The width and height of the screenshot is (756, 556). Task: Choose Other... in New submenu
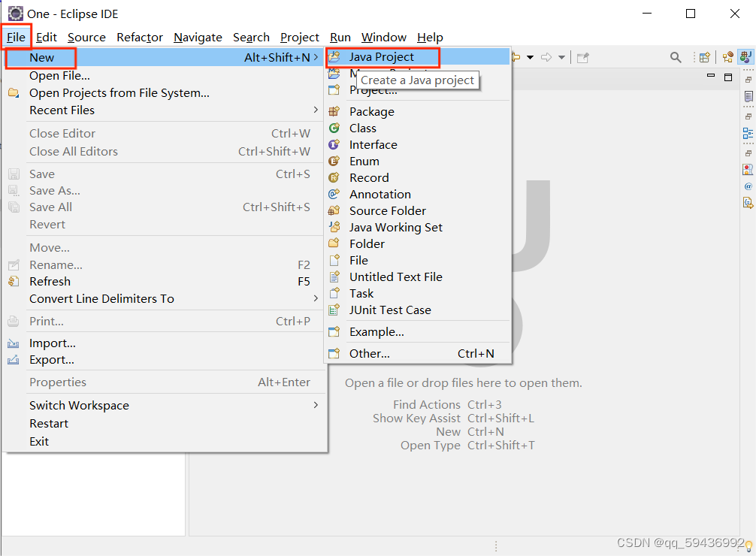click(418, 353)
